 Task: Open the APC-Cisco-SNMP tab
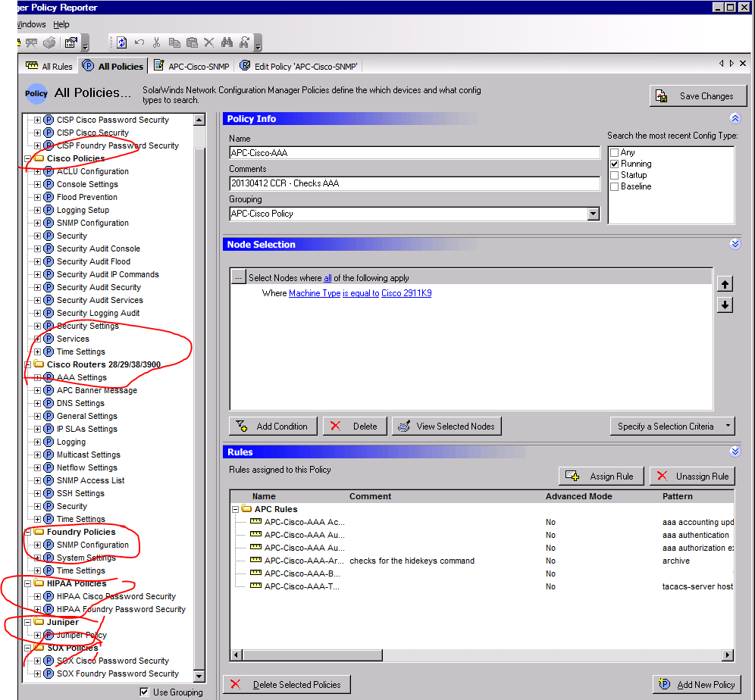click(x=191, y=66)
